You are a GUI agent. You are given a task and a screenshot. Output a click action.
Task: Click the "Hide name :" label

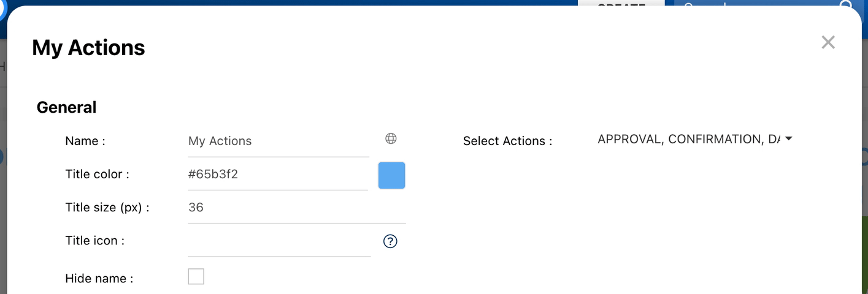click(x=99, y=279)
